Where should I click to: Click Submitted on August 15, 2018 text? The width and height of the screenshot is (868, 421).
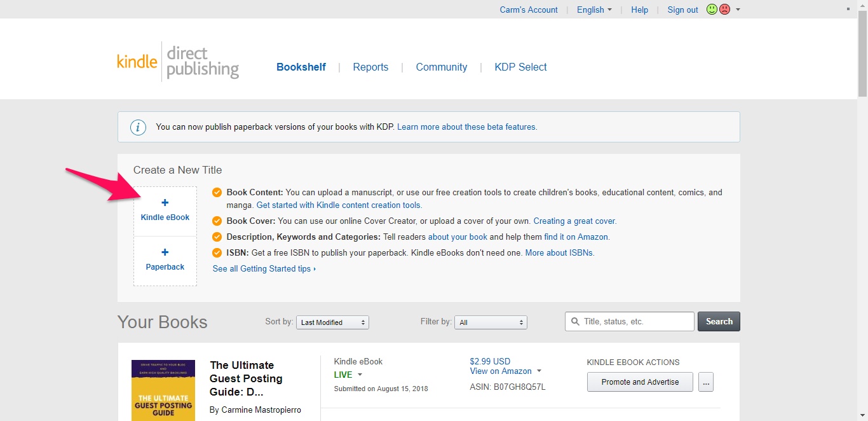pyautogui.click(x=381, y=389)
